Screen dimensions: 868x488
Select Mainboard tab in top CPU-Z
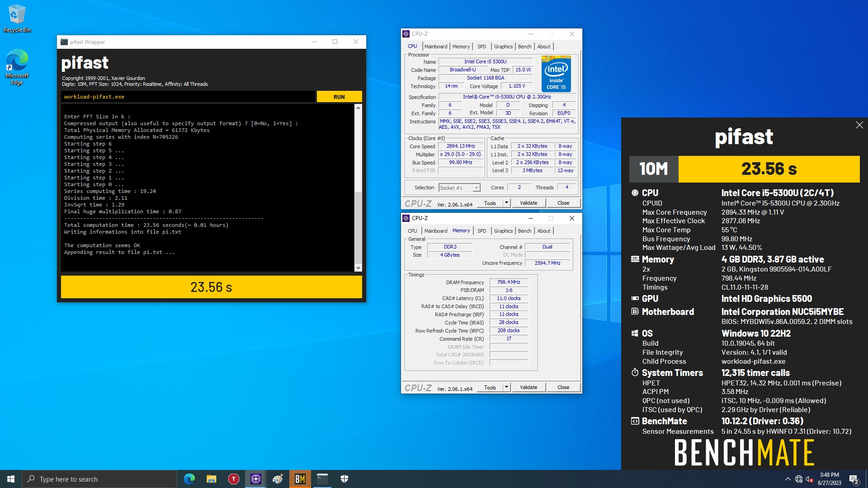435,47
